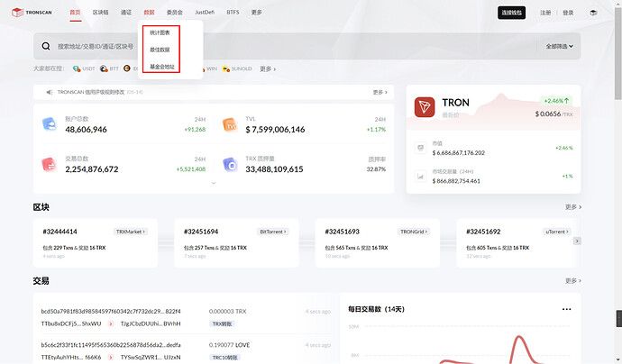Click the TRONGrid producer tag

[414, 232]
